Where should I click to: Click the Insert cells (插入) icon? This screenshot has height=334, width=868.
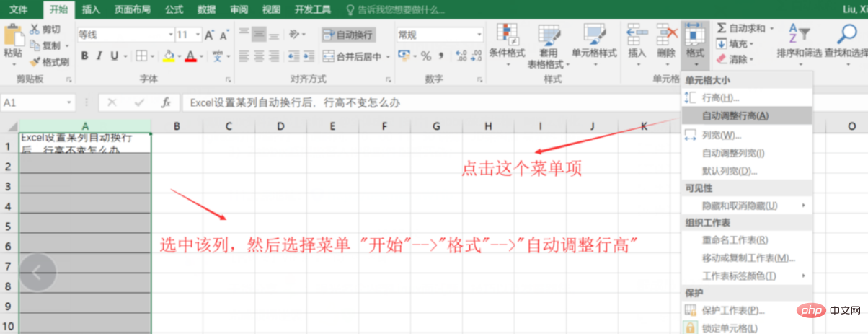637,34
